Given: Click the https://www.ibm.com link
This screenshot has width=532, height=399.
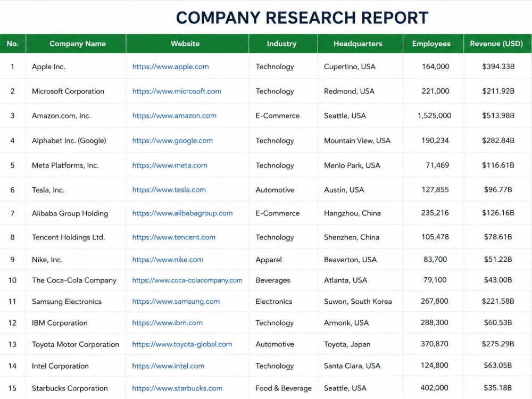Looking at the screenshot, I should [x=167, y=323].
